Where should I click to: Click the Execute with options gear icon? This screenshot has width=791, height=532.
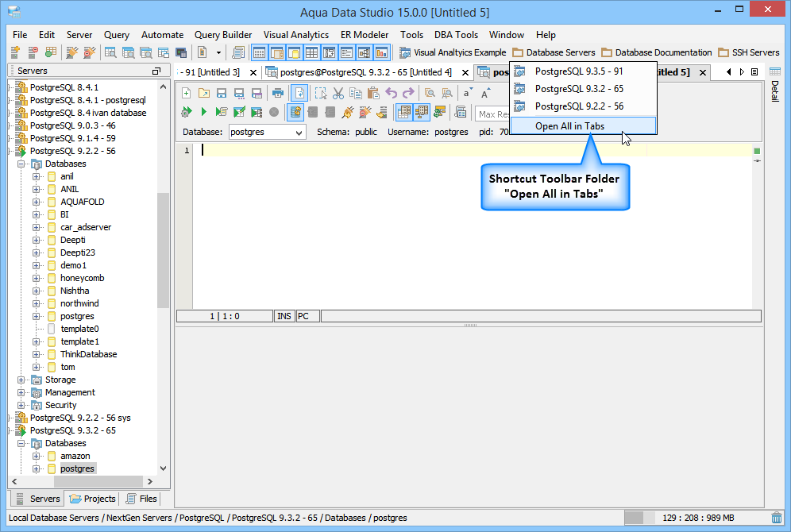[x=186, y=112]
